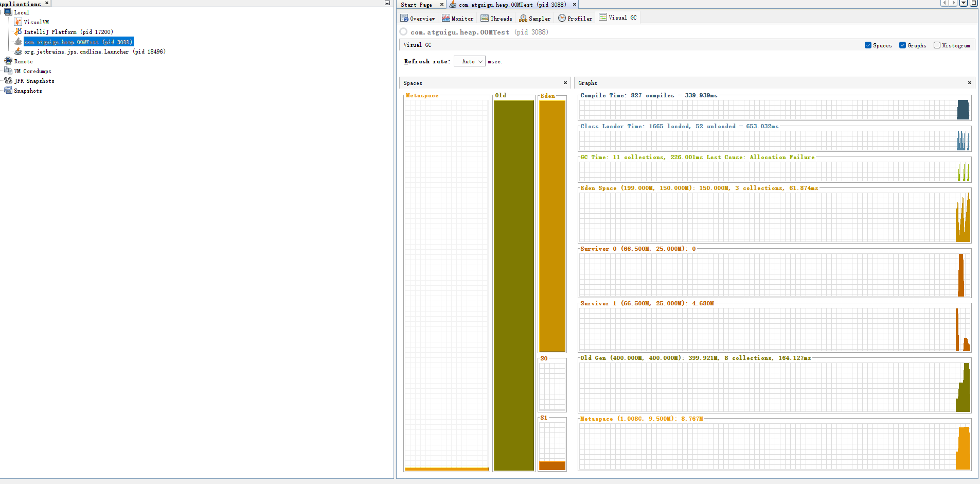The image size is (980, 484).
Task: Click Java icon beside highlighted OOMTest tree node
Action: pyautogui.click(x=18, y=42)
